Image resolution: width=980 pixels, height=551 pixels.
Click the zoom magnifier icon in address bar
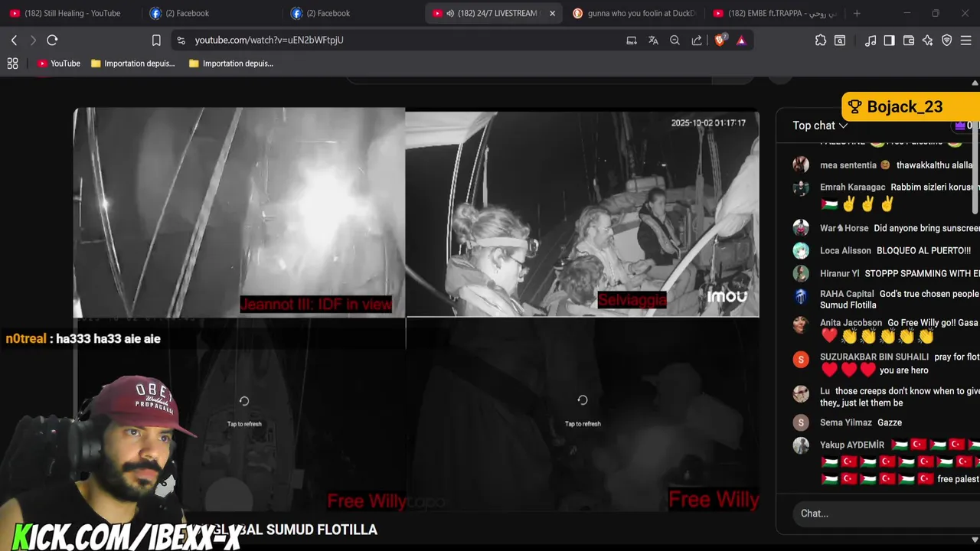pos(675,41)
